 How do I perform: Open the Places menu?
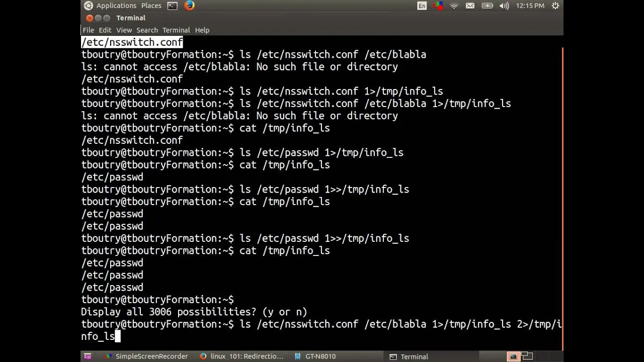pyautogui.click(x=151, y=6)
